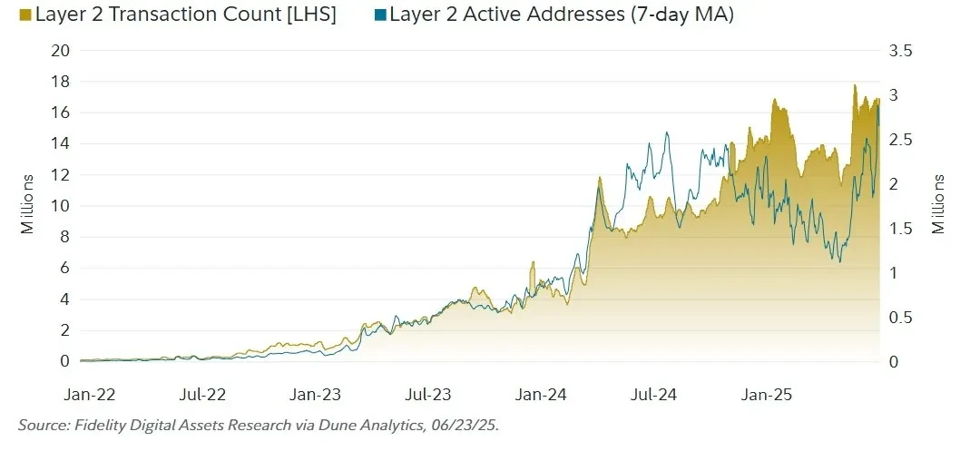This screenshot has width=980, height=461.
Task: Click the Jan-25 x-axis label
Action: (768, 395)
